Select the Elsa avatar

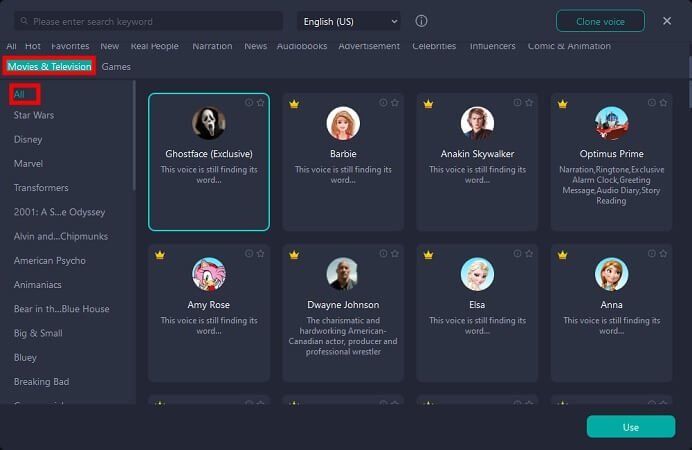coord(477,274)
